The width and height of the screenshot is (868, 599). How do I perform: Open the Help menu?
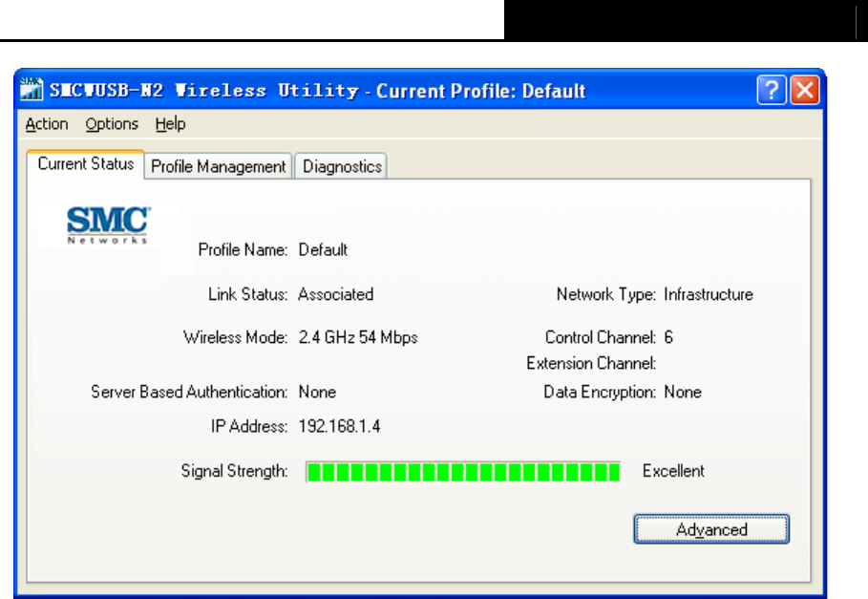170,124
